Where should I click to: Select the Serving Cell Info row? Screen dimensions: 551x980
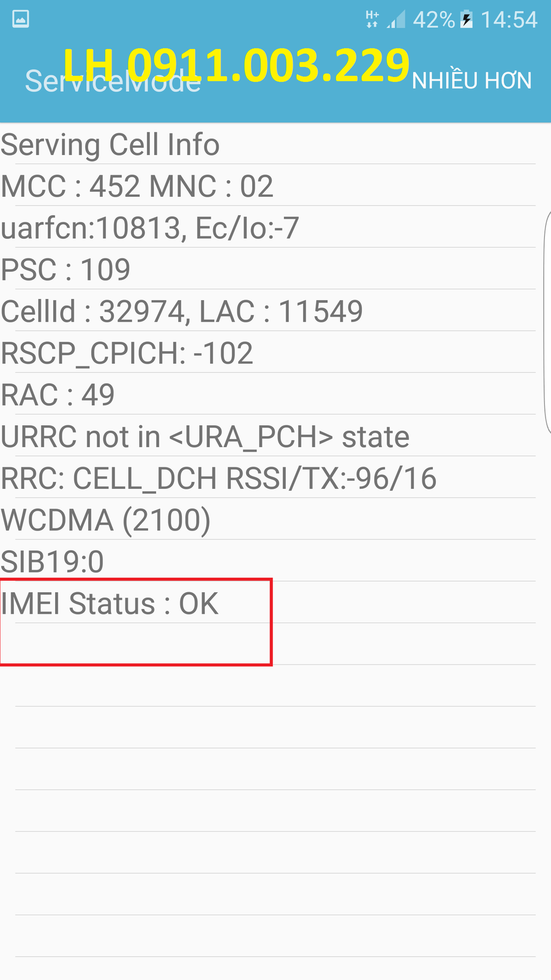110,145
